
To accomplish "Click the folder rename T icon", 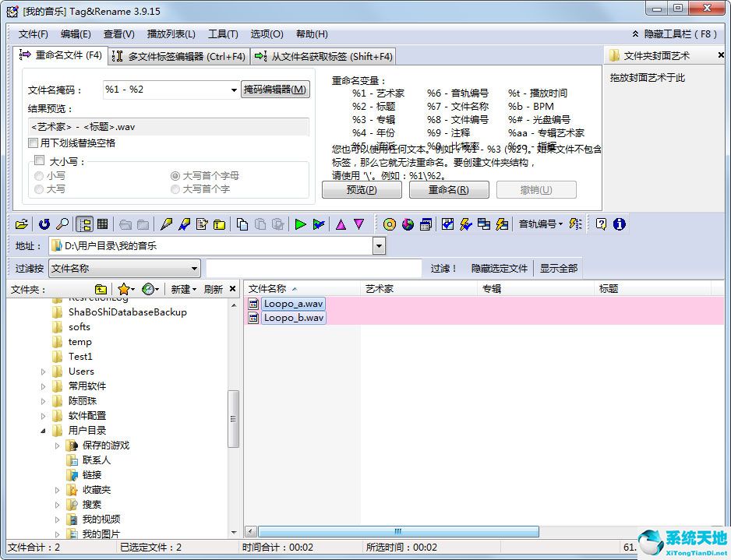I will pos(220,224).
